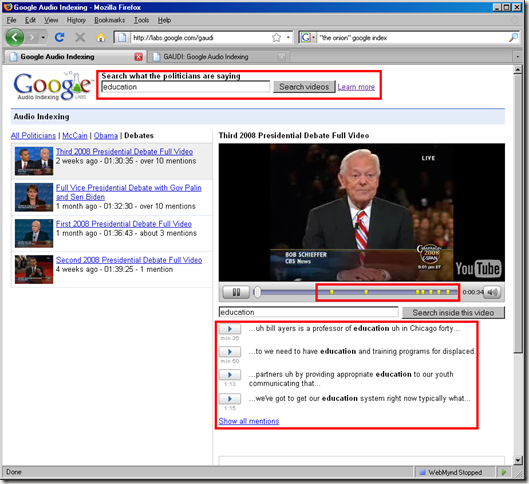Jump to the first yellow mention marker
529x484 pixels.
point(332,292)
